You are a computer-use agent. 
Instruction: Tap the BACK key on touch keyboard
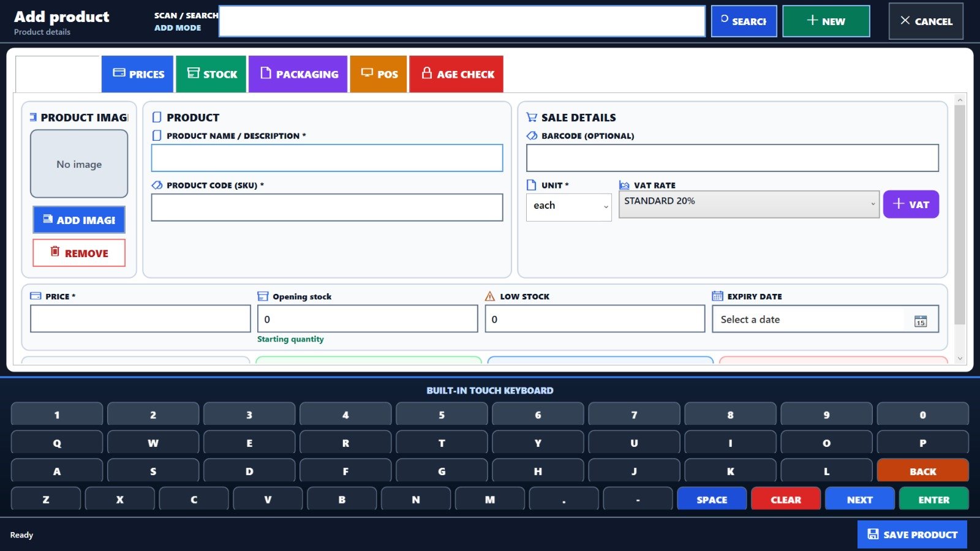[923, 471]
